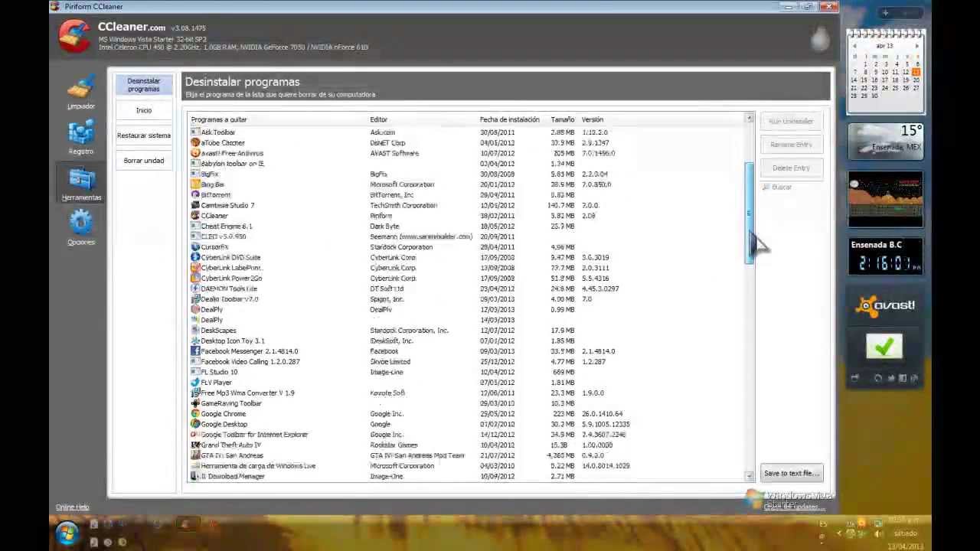
Task: Click the FLV Player icon
Action: (x=195, y=382)
